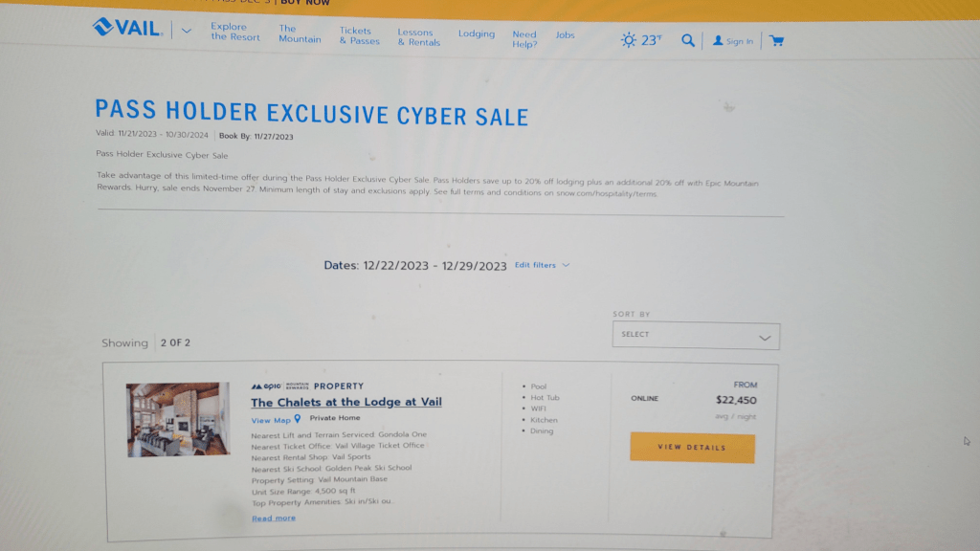Open the Explore the Resort menu
The image size is (980, 551).
click(x=235, y=32)
